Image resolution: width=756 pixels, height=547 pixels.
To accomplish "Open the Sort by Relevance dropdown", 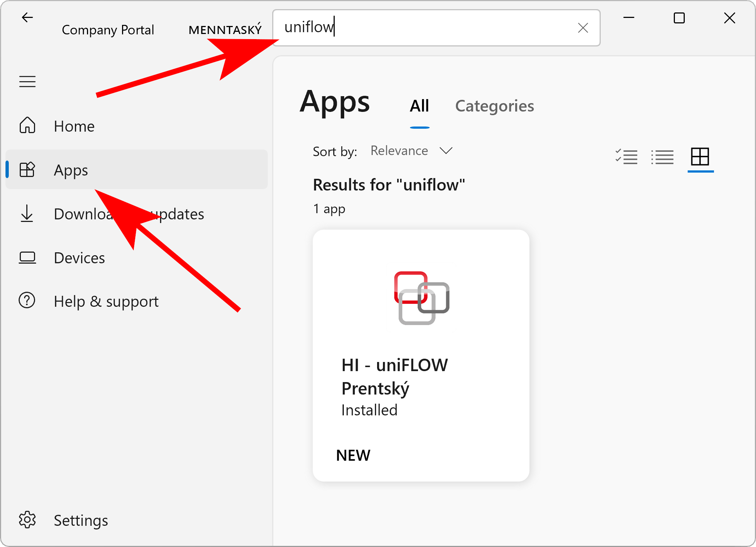I will pos(411,151).
